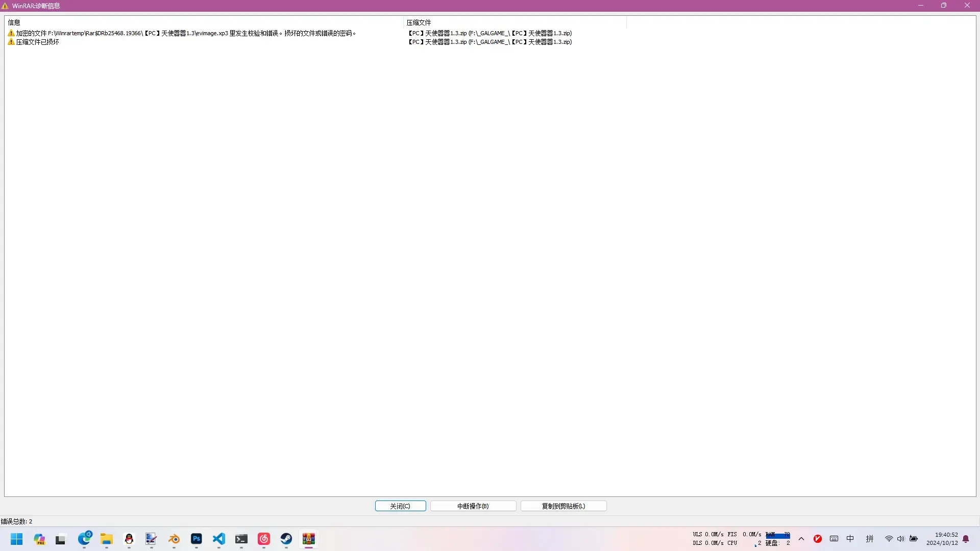Minimize the WinRAR diagnostic window
Viewport: 980px width, 551px height.
921,6
